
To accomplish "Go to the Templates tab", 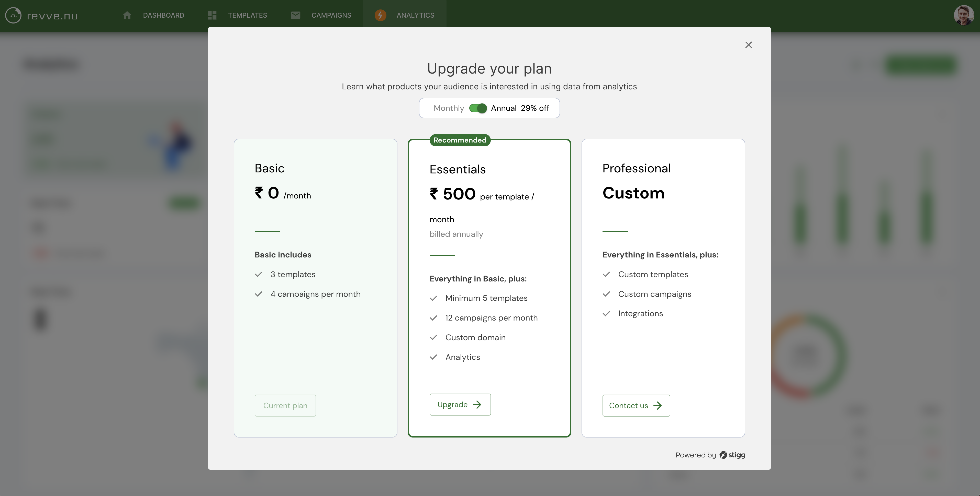I will click(x=247, y=15).
